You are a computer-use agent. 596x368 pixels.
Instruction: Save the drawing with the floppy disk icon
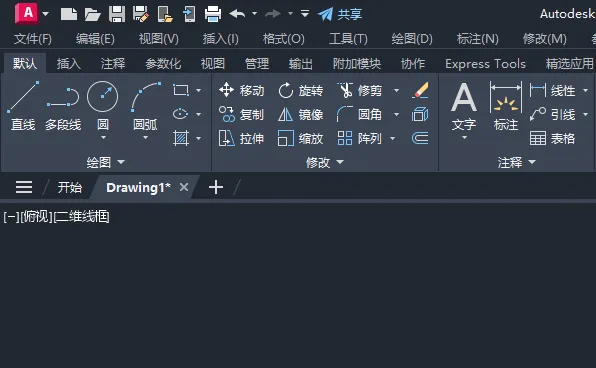click(117, 14)
